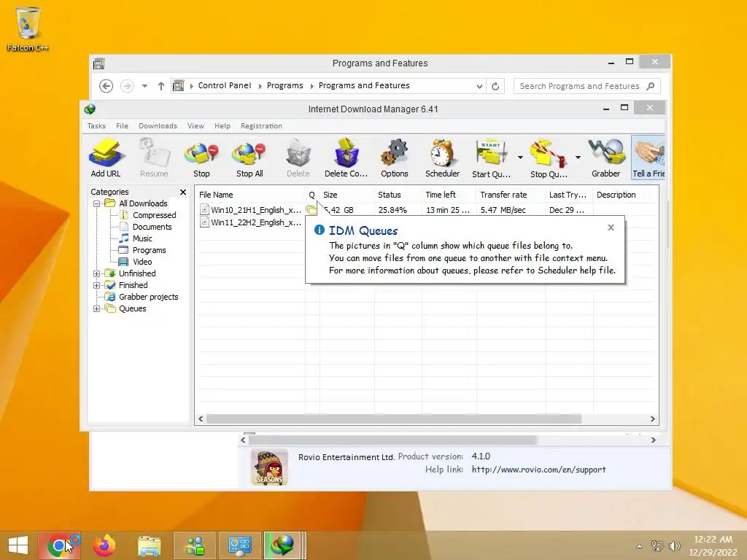The width and height of the screenshot is (747, 560).
Task: Click the Tell a Friend icon
Action: point(648,158)
